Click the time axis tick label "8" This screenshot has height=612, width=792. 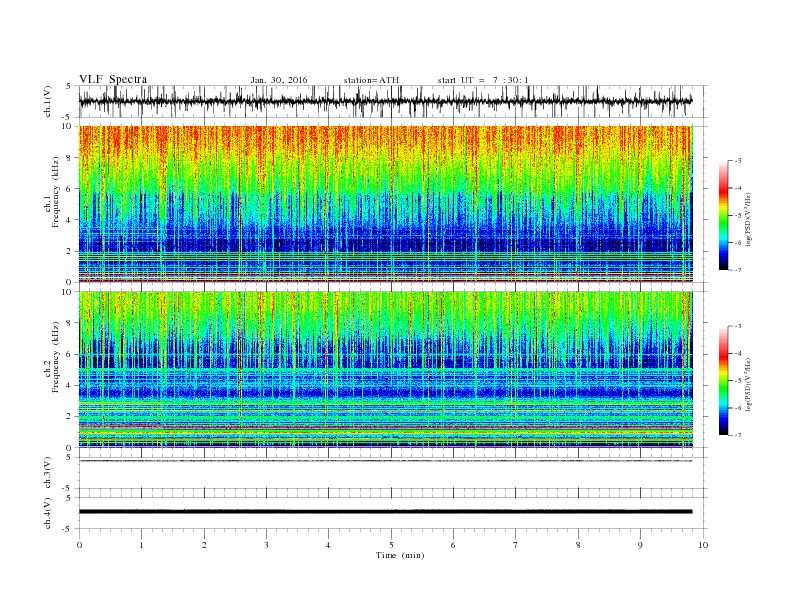click(578, 545)
